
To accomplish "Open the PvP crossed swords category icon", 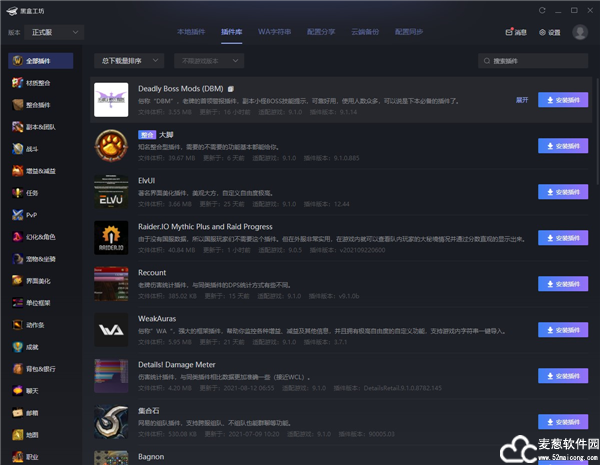I will tap(17, 215).
